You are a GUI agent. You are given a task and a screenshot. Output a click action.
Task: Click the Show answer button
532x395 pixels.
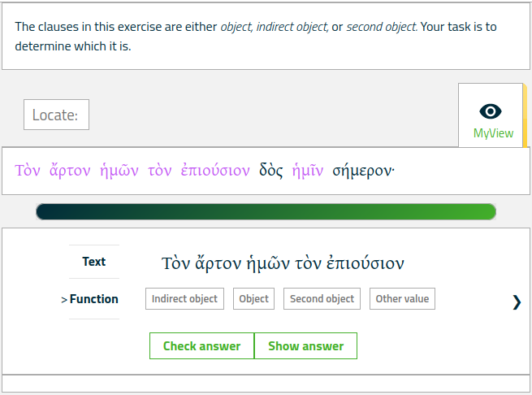(x=305, y=345)
